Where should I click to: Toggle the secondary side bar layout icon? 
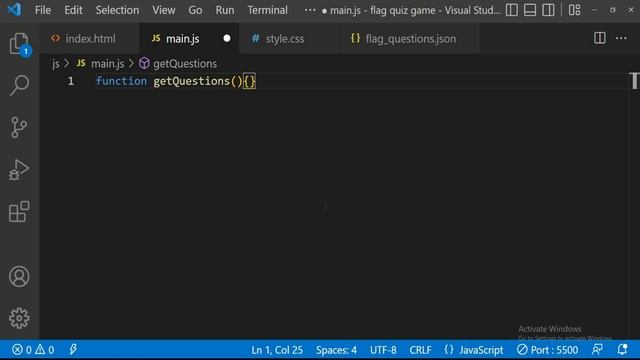point(548,10)
